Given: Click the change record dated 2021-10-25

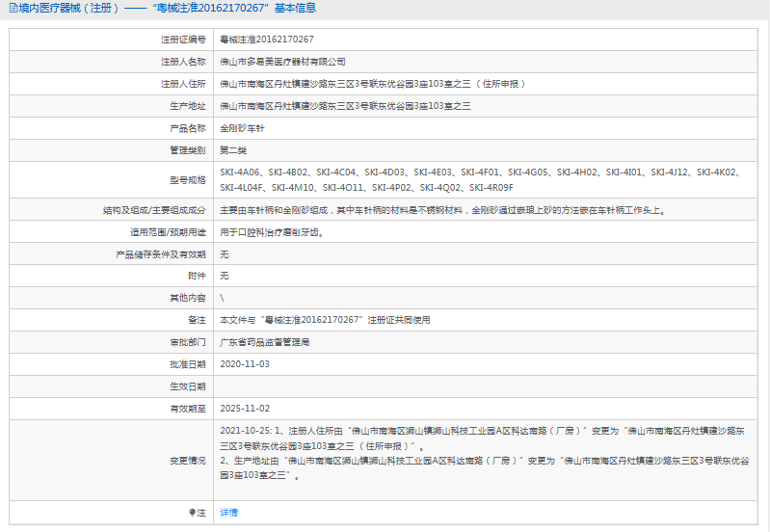Looking at the screenshot, I should pos(485,453).
